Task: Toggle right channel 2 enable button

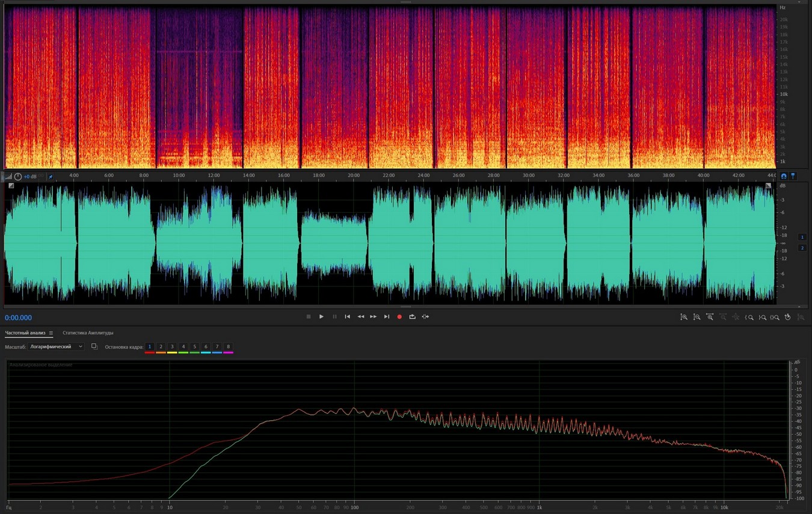Action: point(802,248)
